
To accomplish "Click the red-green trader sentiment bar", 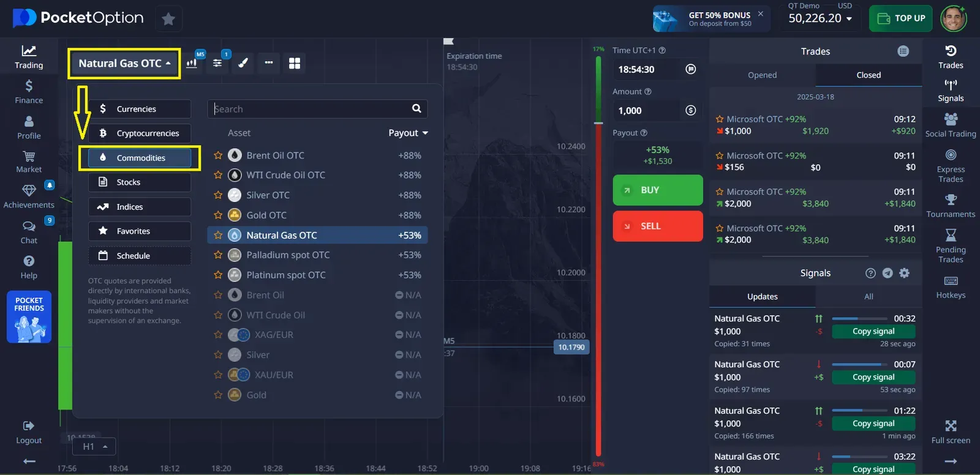I will pos(598,257).
